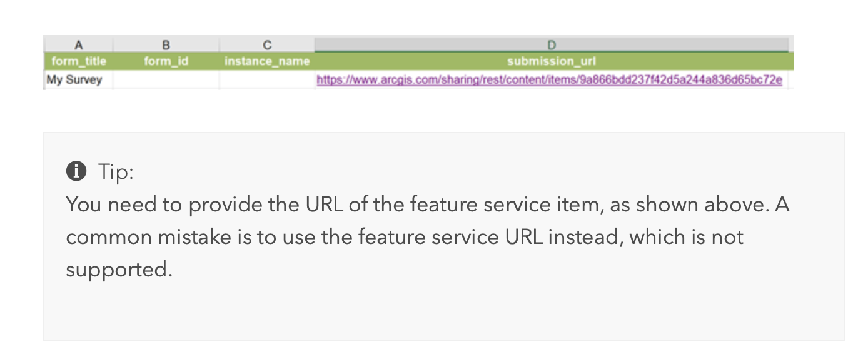Select the empty cell under form_id
This screenshot has height=364, width=868.
pyautogui.click(x=166, y=80)
